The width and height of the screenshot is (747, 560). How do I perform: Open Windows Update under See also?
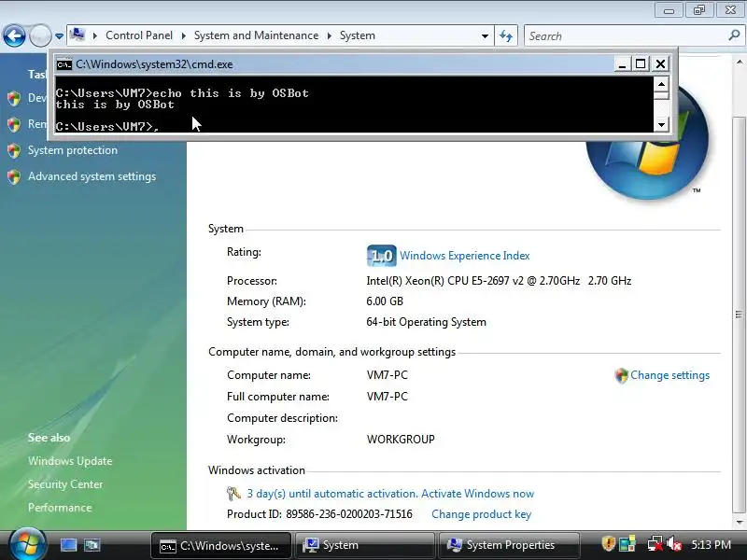click(70, 461)
